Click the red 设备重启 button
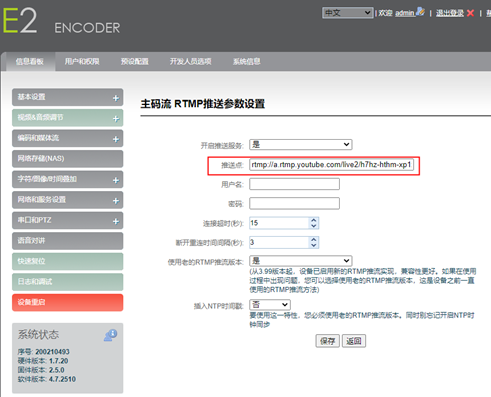Screen dimensions: 491x397 click(68, 302)
